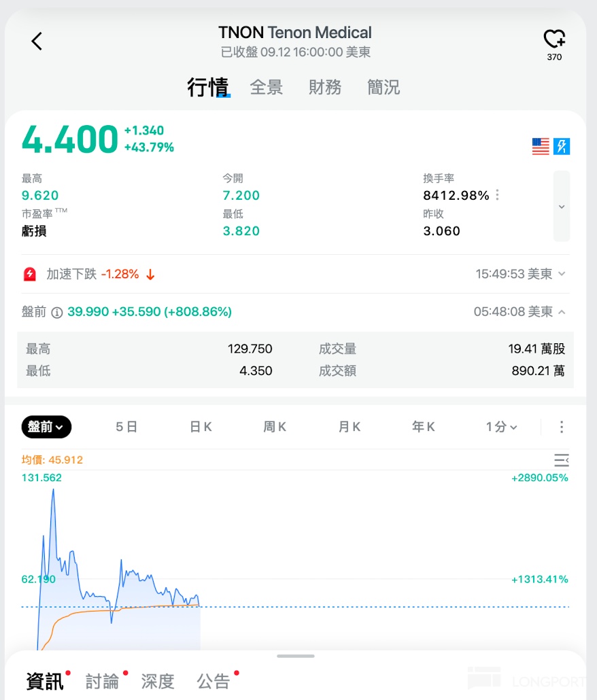The width and height of the screenshot is (597, 700).
Task: Tap the market closed status 已收盤 09.12
Action: pyautogui.click(x=256, y=52)
